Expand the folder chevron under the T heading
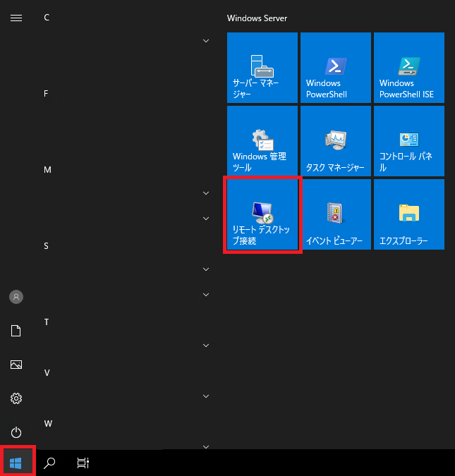Screen dimensions: 455x476 [x=206, y=346]
